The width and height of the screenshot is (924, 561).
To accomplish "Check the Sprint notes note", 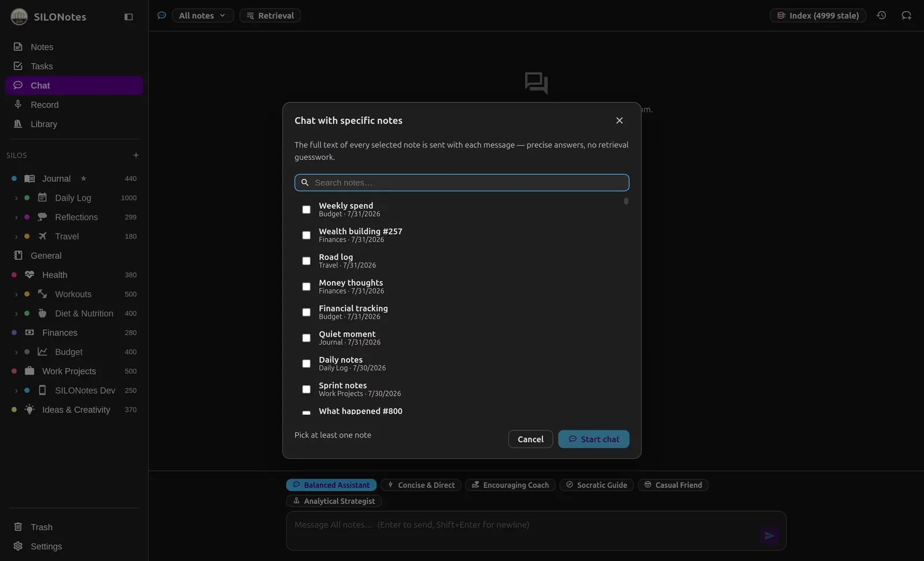I will coord(306,389).
